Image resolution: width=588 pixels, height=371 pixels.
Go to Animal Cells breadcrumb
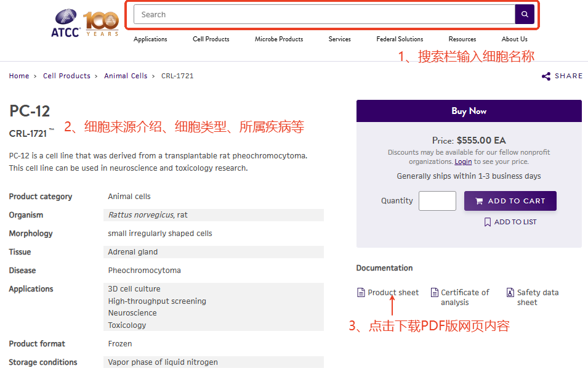pyautogui.click(x=126, y=76)
